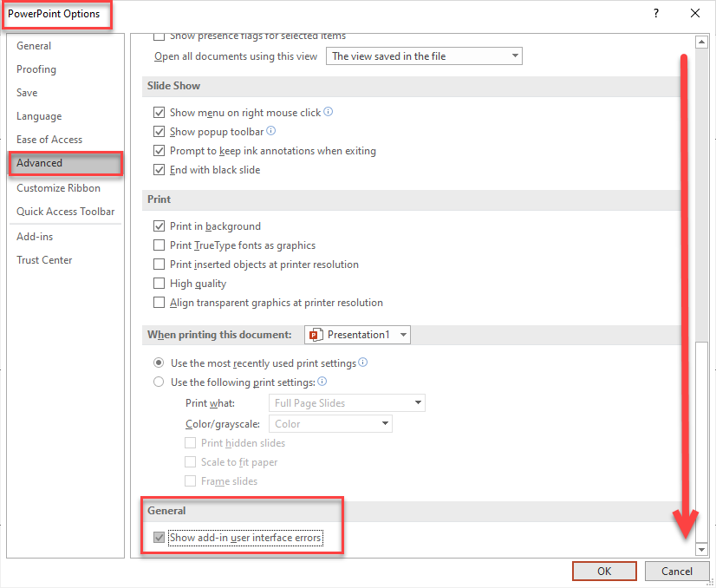Uncheck End with black slide

[x=159, y=170]
